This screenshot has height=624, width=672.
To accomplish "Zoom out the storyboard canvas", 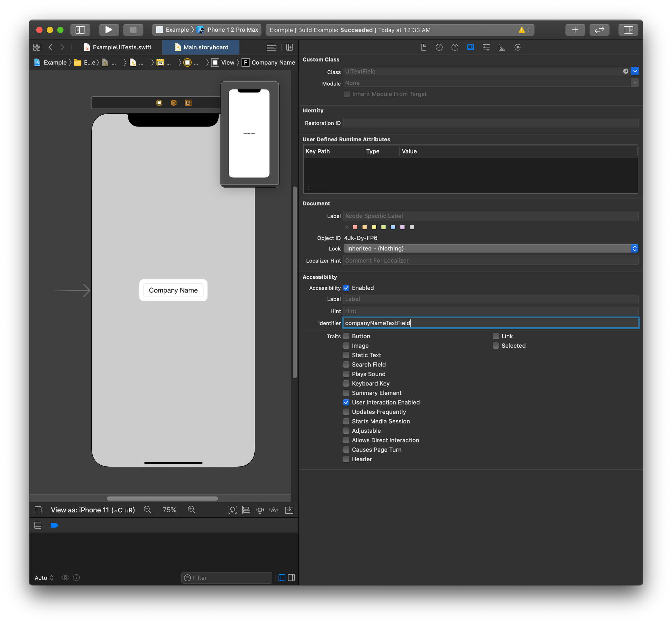I will tap(147, 510).
